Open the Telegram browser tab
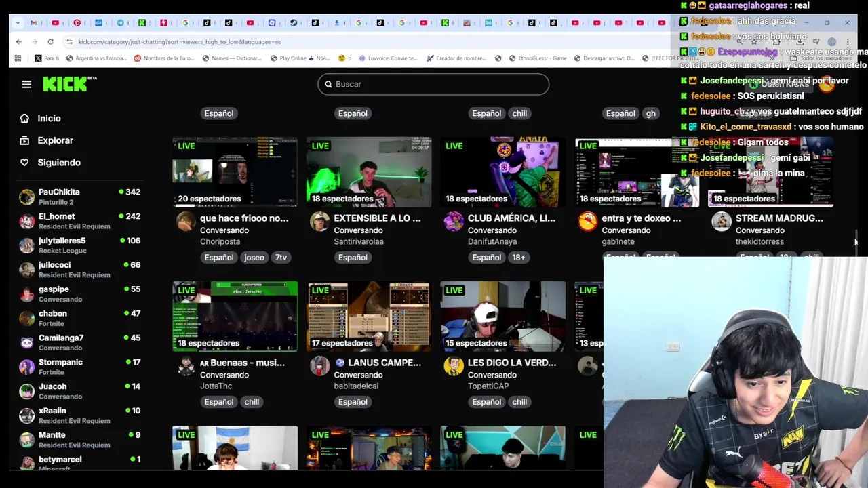Viewport: 868px width, 488px height. tap(120, 22)
